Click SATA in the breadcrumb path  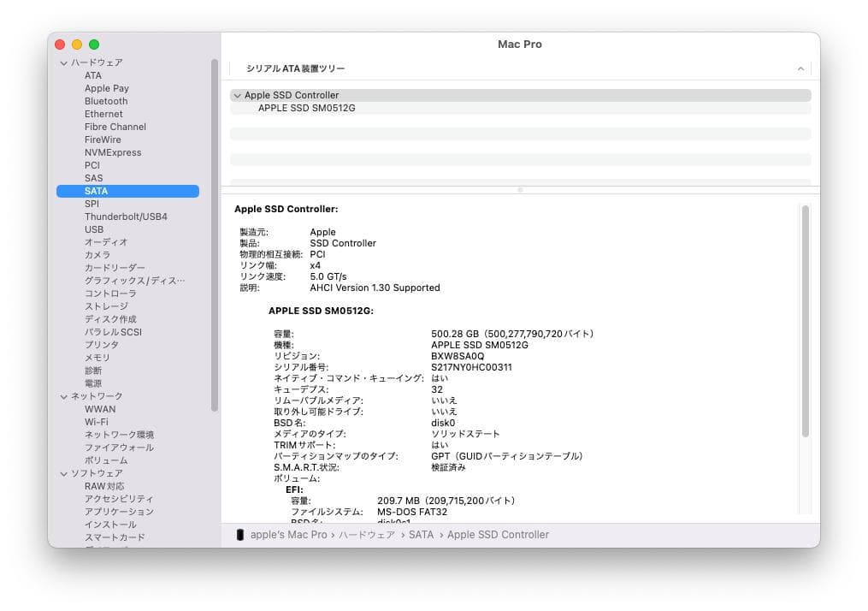[422, 534]
